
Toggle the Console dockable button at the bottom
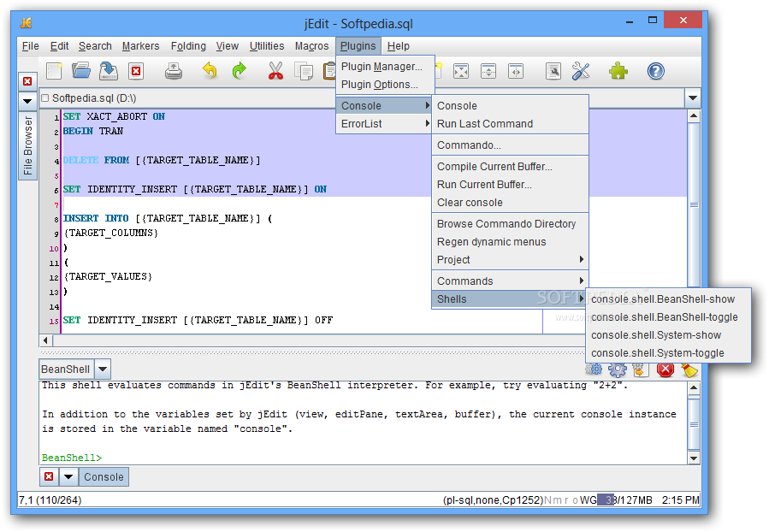click(104, 476)
